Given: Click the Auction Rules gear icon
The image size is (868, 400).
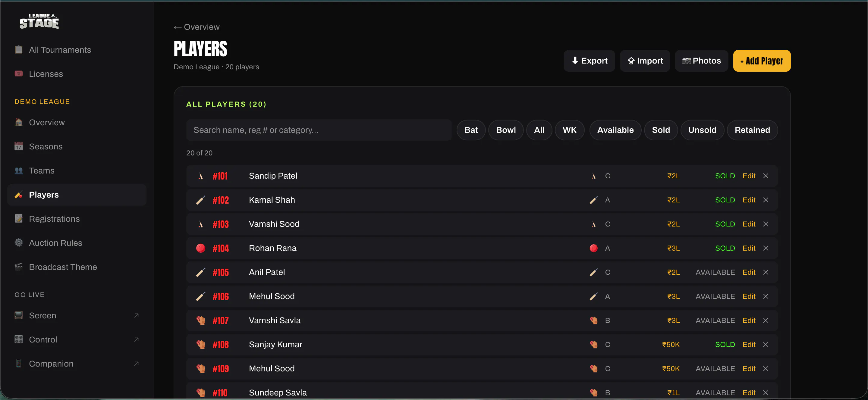Looking at the screenshot, I should 19,243.
